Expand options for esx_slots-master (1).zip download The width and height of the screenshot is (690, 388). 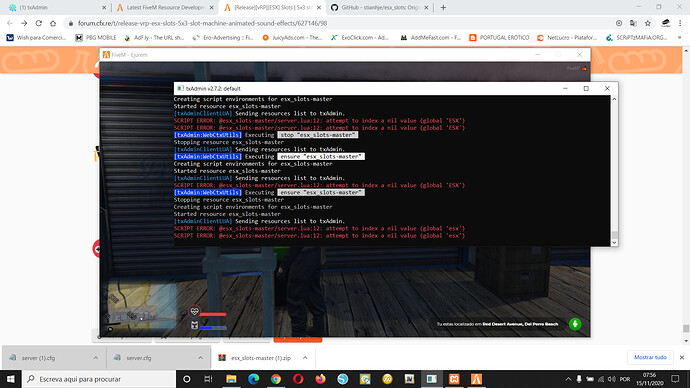305,358
